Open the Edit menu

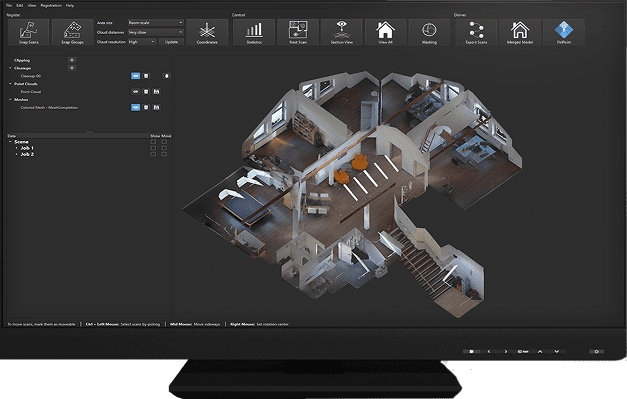[x=20, y=6]
